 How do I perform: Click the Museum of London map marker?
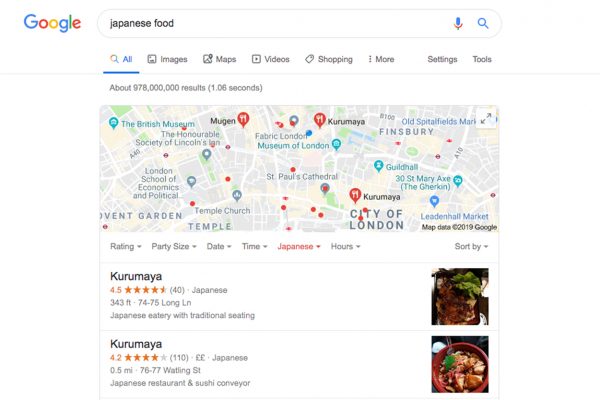click(336, 145)
